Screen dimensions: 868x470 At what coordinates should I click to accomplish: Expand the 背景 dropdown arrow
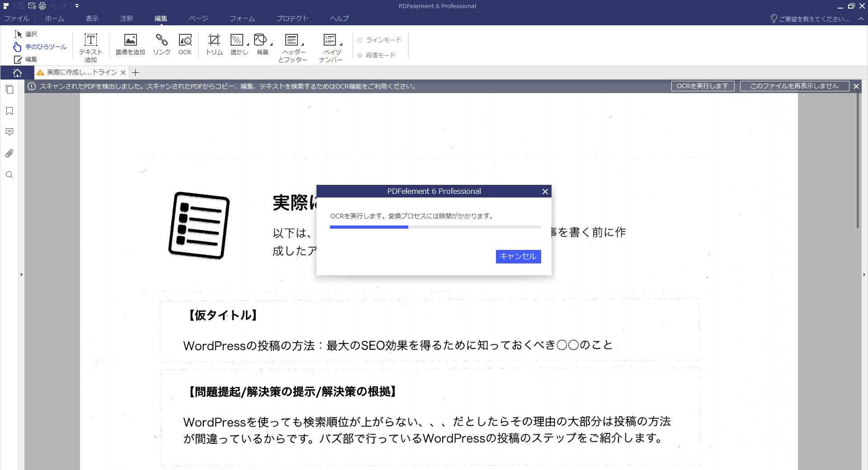click(271, 44)
